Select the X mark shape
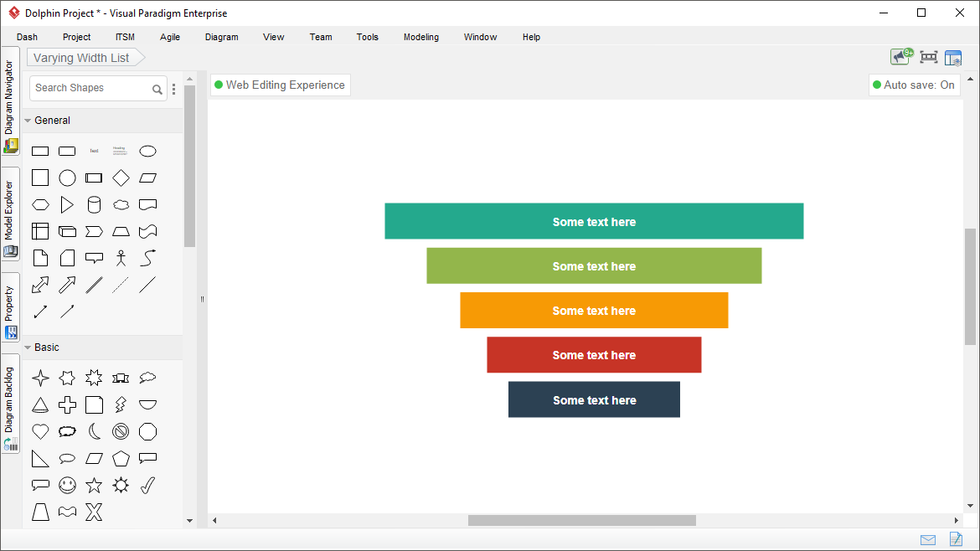 pyautogui.click(x=94, y=512)
